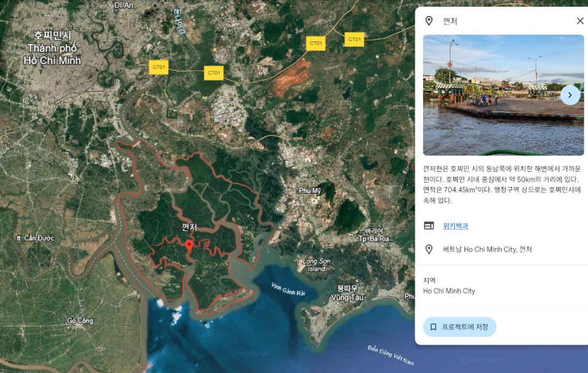The height and width of the screenshot is (373, 588).
Task: Click the Long Sơn Island label
Action: pos(317,265)
